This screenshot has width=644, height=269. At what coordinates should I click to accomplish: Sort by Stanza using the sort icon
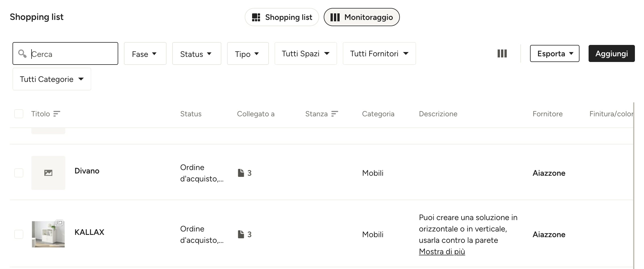click(x=335, y=114)
